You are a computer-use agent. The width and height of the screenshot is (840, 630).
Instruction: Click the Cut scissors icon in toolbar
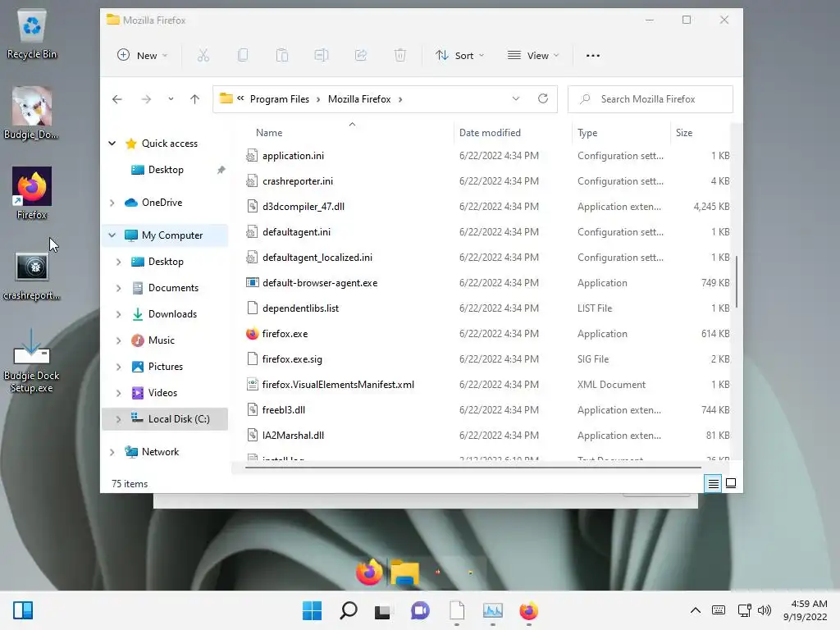203,55
